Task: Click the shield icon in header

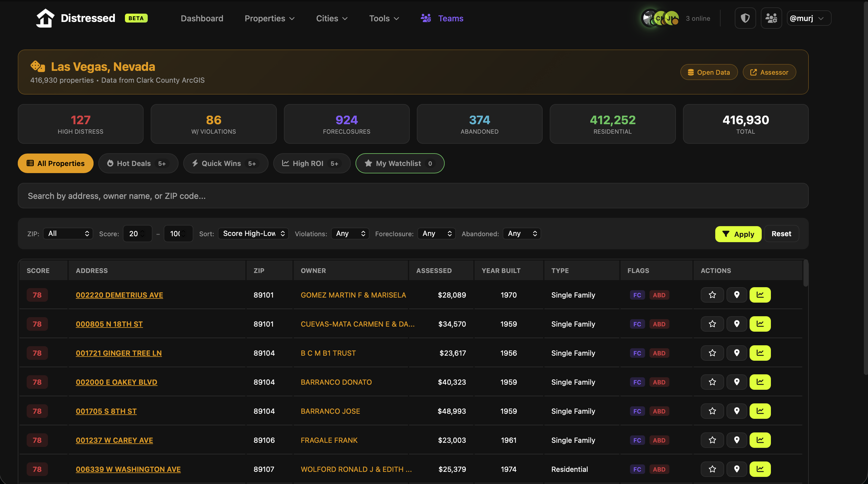Action: tap(745, 18)
